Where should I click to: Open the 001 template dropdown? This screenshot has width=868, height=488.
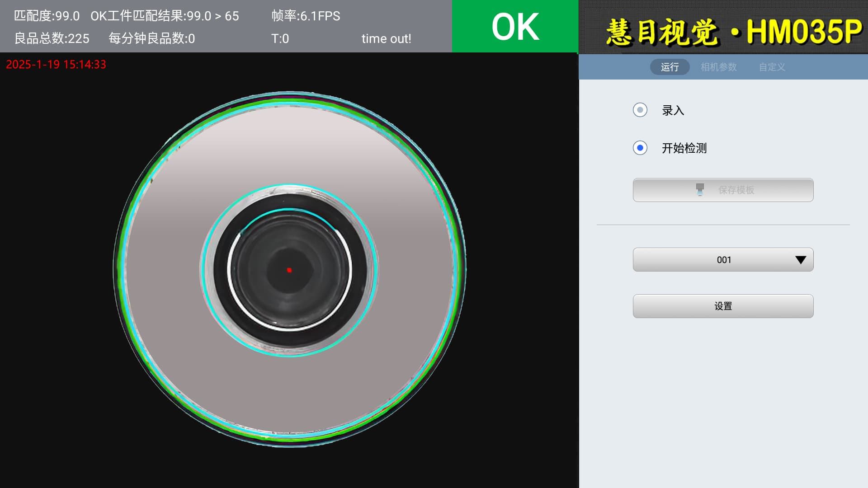coord(723,260)
